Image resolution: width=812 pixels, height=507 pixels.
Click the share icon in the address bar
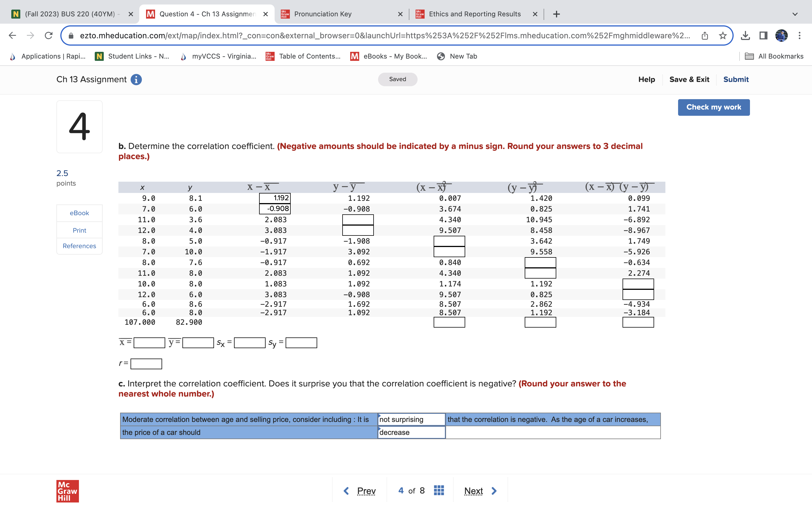pos(705,35)
